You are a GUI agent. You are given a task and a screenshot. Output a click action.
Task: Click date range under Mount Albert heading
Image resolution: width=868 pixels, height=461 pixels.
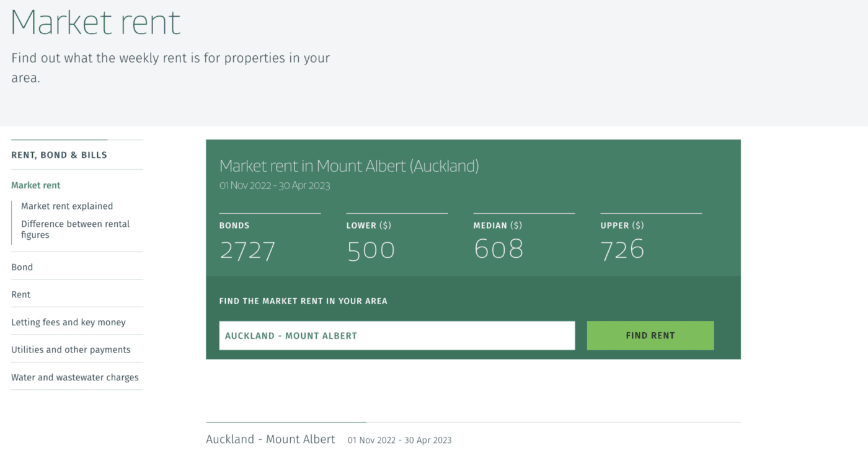[275, 185]
